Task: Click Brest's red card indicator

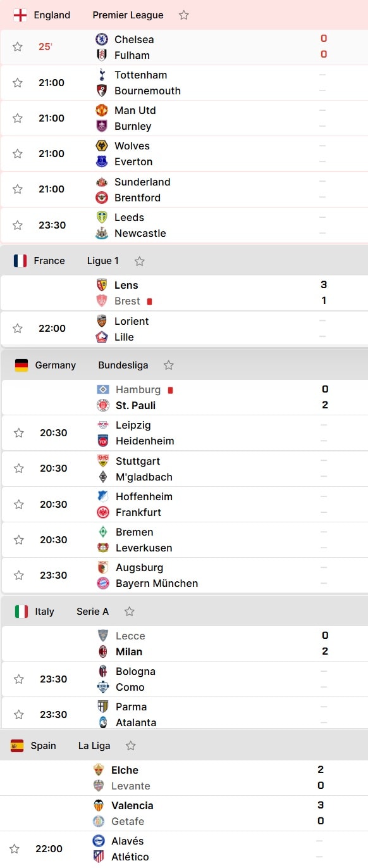Action: point(149,301)
